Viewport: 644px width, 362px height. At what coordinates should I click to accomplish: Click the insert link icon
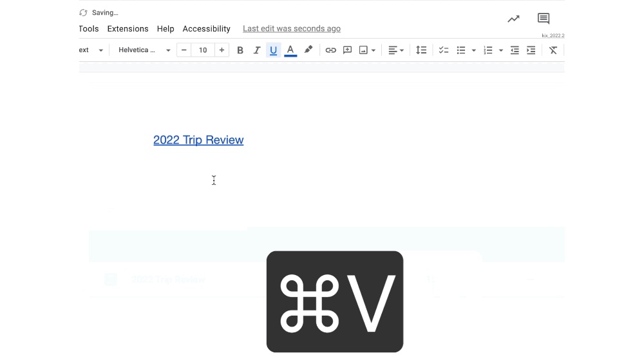330,50
